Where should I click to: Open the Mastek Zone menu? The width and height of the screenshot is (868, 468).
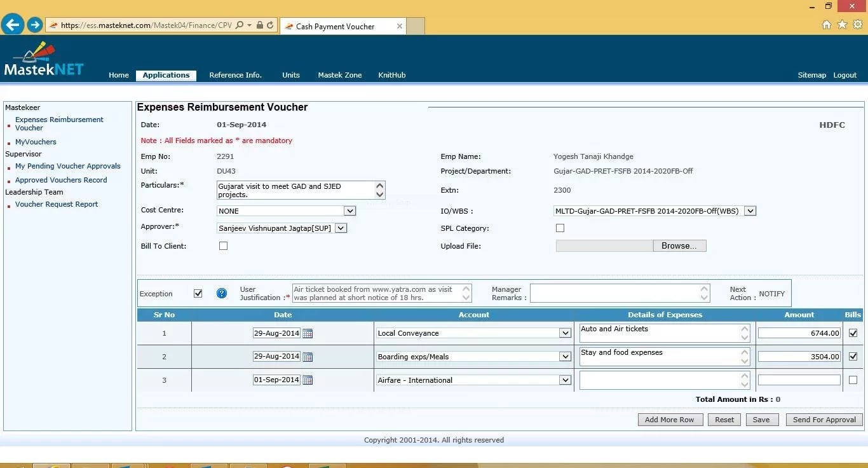[x=340, y=75]
